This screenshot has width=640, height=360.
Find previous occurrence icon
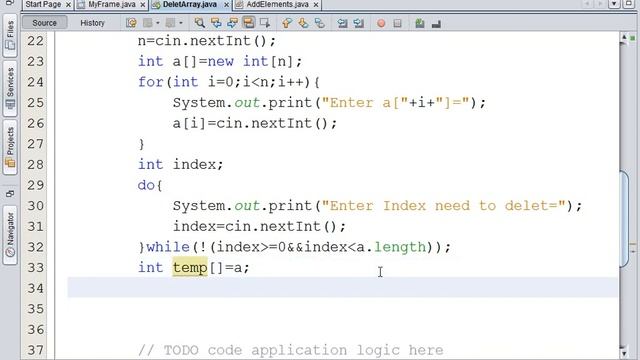pos(216,23)
